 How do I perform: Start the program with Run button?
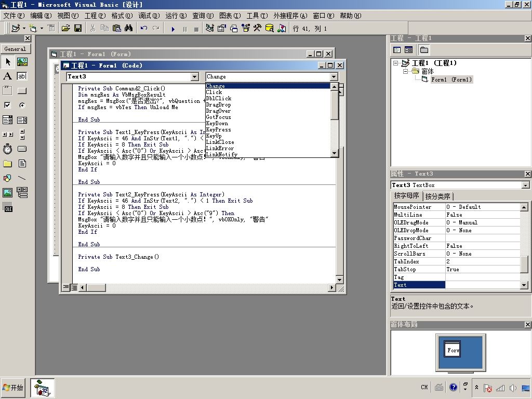173,29
